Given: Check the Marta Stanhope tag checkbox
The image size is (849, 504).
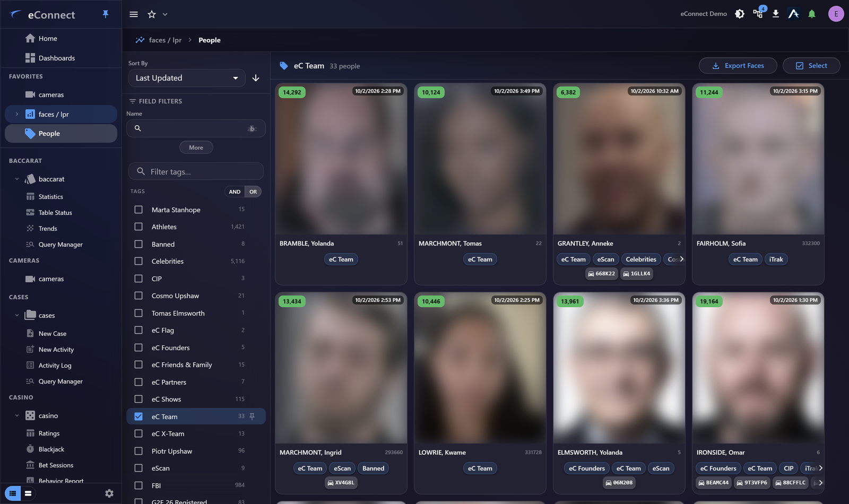Looking at the screenshot, I should click(x=138, y=210).
